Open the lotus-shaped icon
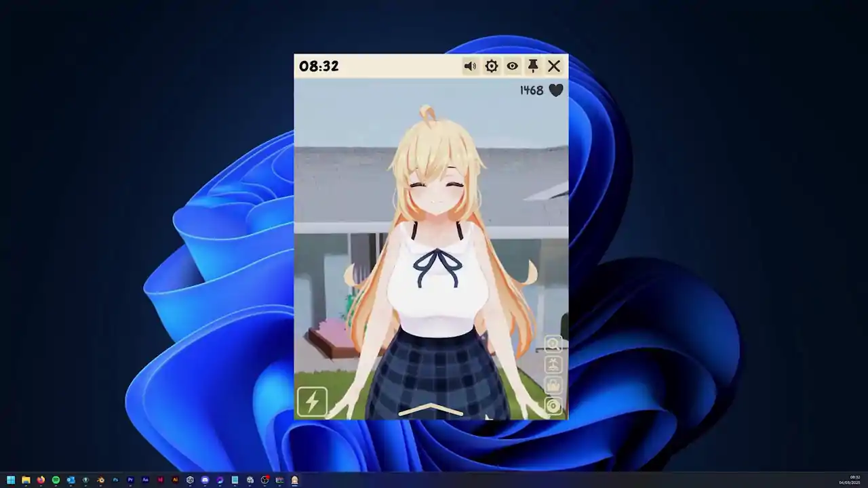The width and height of the screenshot is (868, 488). tap(553, 385)
